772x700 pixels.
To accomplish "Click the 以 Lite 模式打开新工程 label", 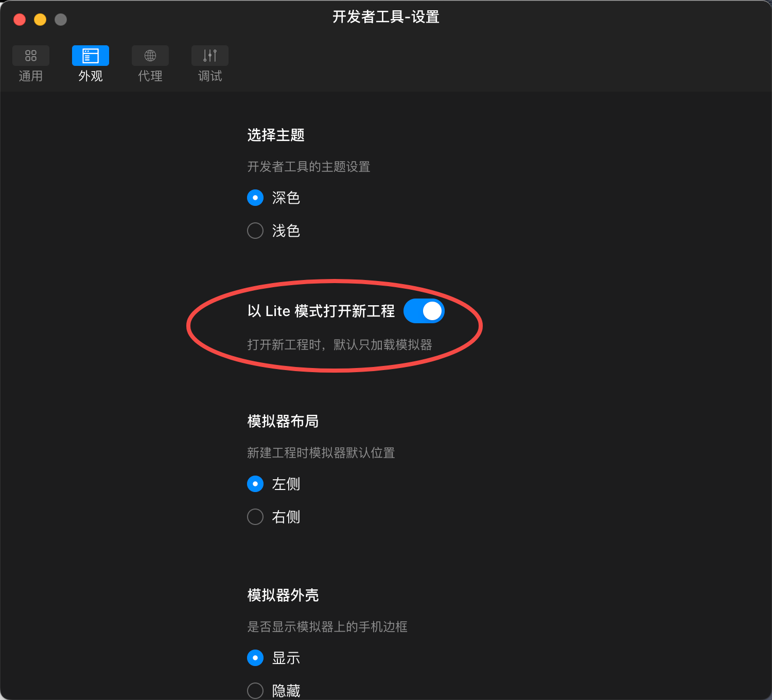I will click(321, 311).
